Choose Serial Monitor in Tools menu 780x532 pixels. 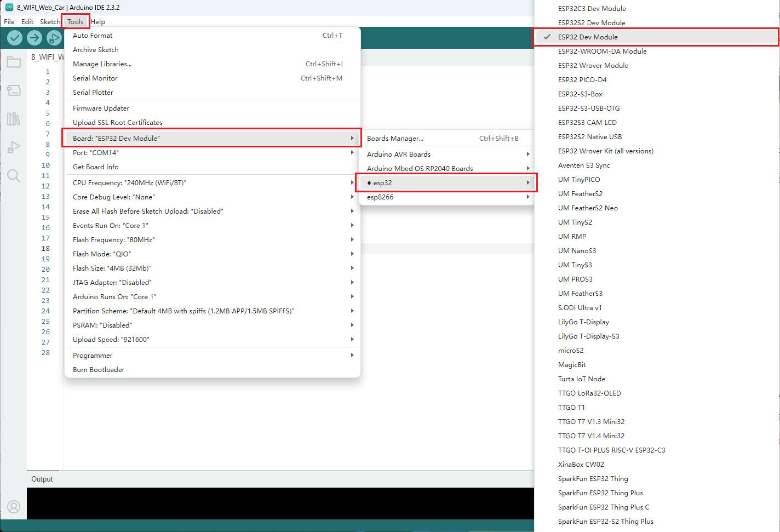(213, 78)
